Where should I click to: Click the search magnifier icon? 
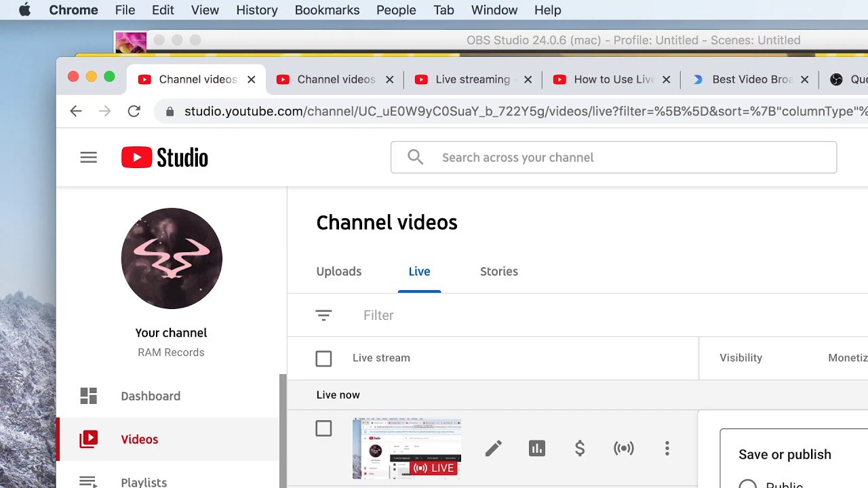(x=416, y=157)
